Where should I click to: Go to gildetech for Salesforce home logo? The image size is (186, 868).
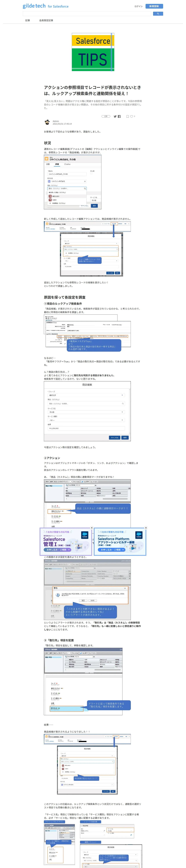point(46,6)
